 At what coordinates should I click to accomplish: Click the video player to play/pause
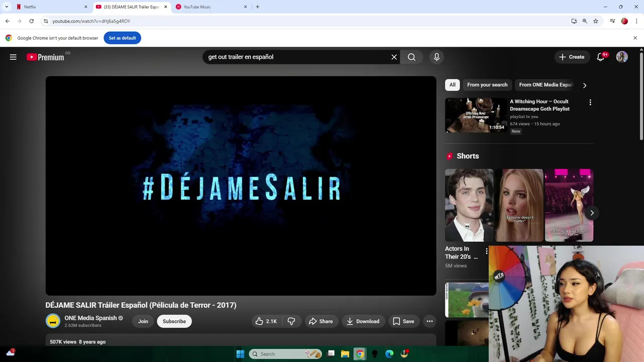tap(241, 186)
